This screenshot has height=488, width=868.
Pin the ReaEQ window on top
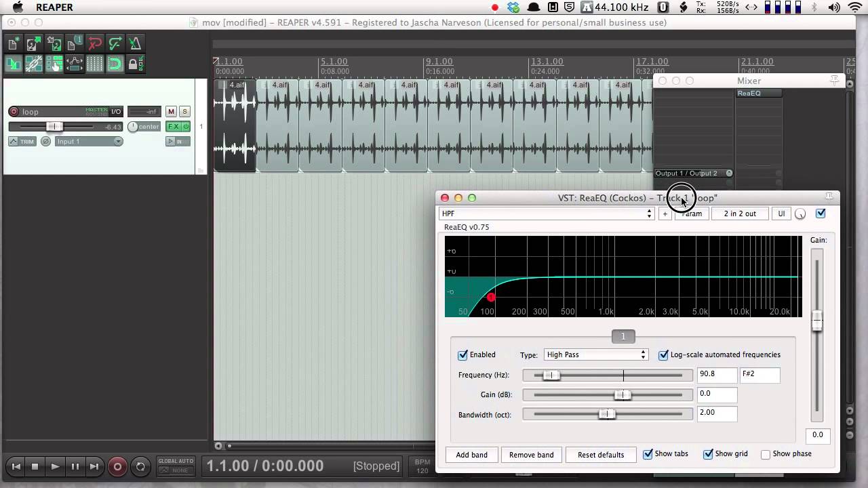[829, 197]
